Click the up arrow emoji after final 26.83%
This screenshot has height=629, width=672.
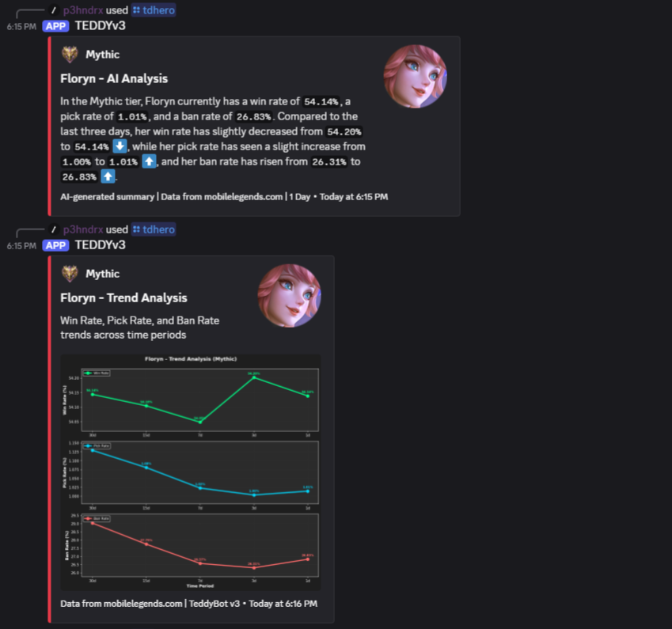click(x=108, y=176)
